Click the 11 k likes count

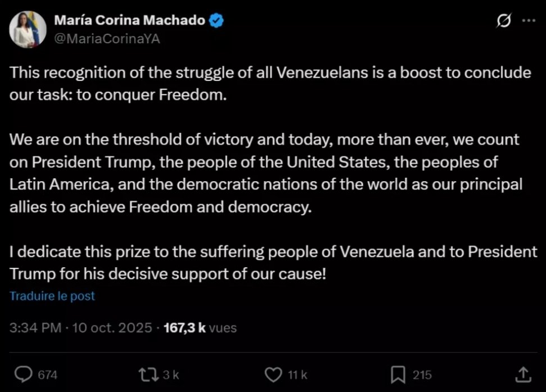pos(298,375)
